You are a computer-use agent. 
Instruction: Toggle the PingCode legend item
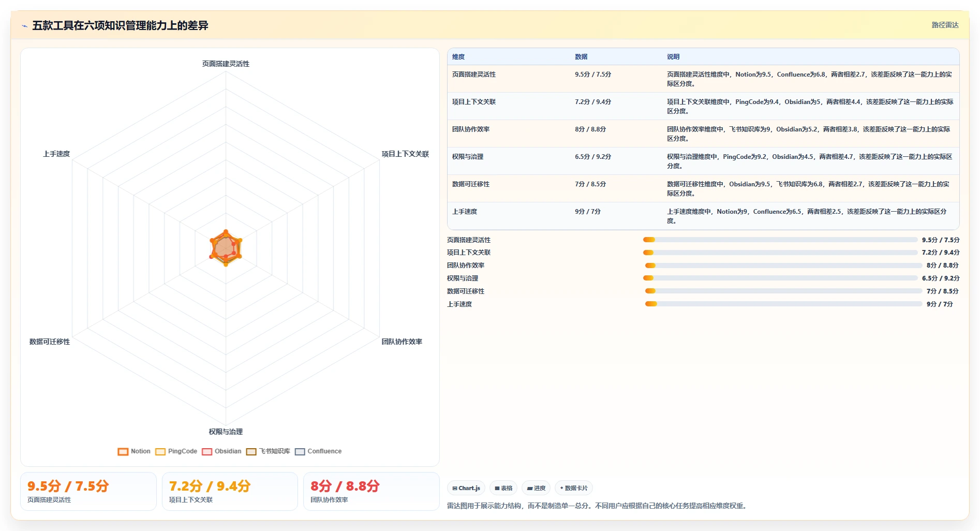[x=176, y=451]
